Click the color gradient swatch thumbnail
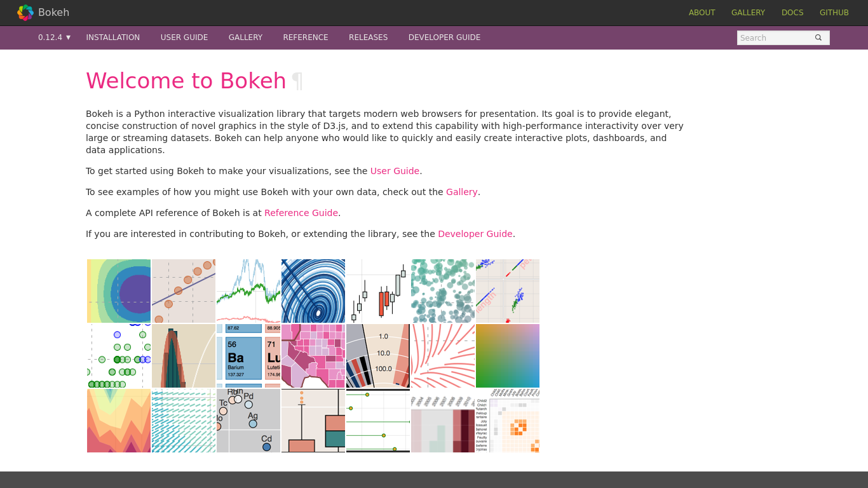This screenshot has height=488, width=868. click(508, 356)
